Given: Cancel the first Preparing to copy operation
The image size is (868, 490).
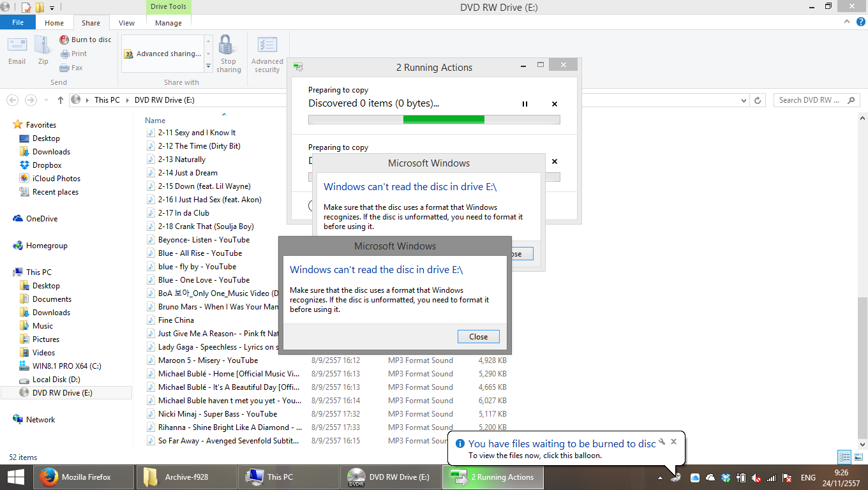Looking at the screenshot, I should [x=555, y=104].
